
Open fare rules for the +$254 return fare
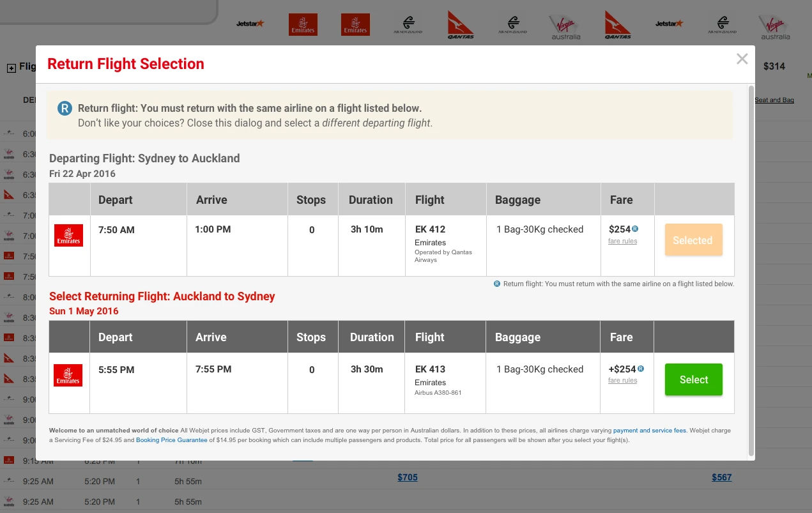(622, 381)
